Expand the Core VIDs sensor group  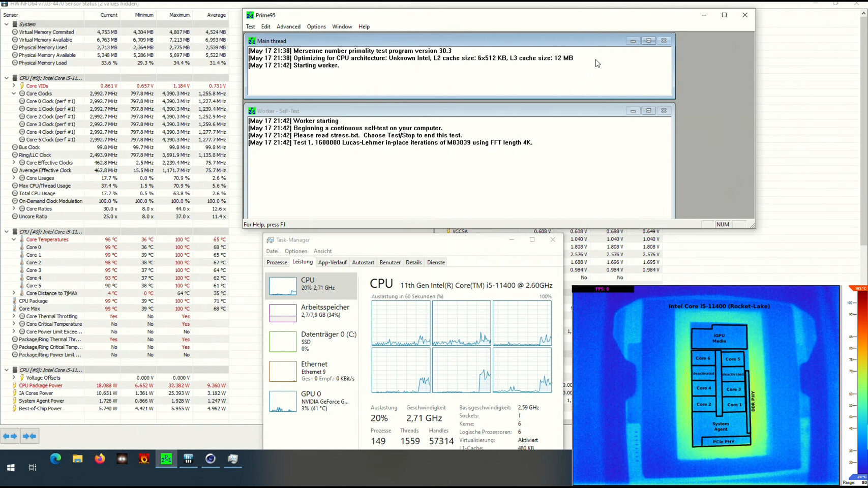[14, 86]
